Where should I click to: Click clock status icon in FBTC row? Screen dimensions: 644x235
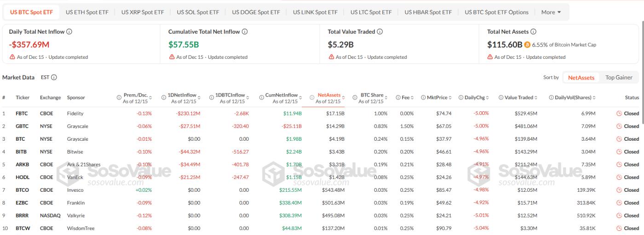tap(619, 113)
